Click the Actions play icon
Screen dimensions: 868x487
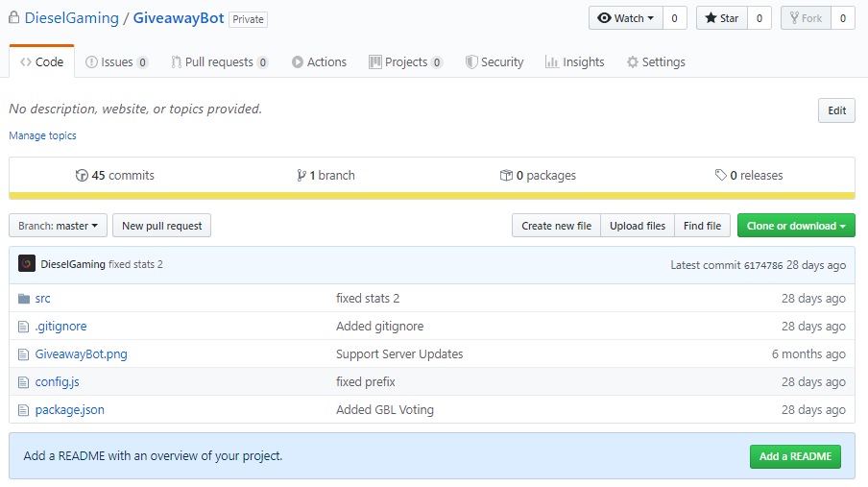coord(298,62)
